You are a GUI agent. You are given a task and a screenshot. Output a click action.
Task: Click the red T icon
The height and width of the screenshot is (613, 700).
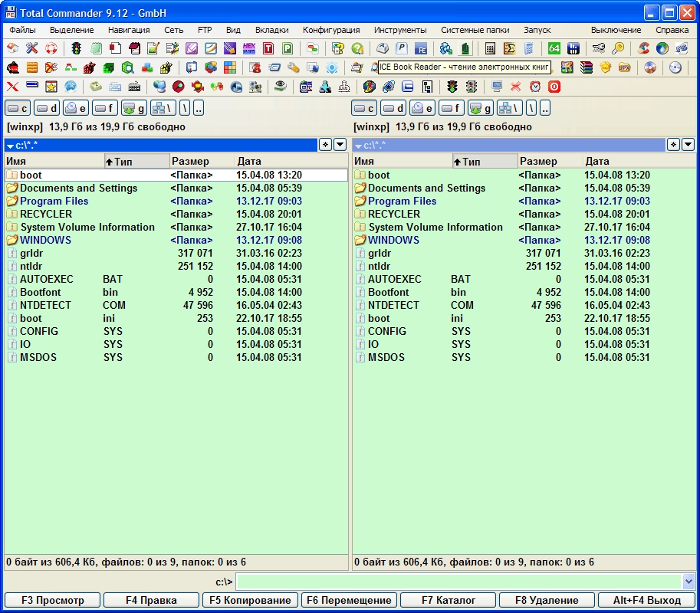click(268, 48)
